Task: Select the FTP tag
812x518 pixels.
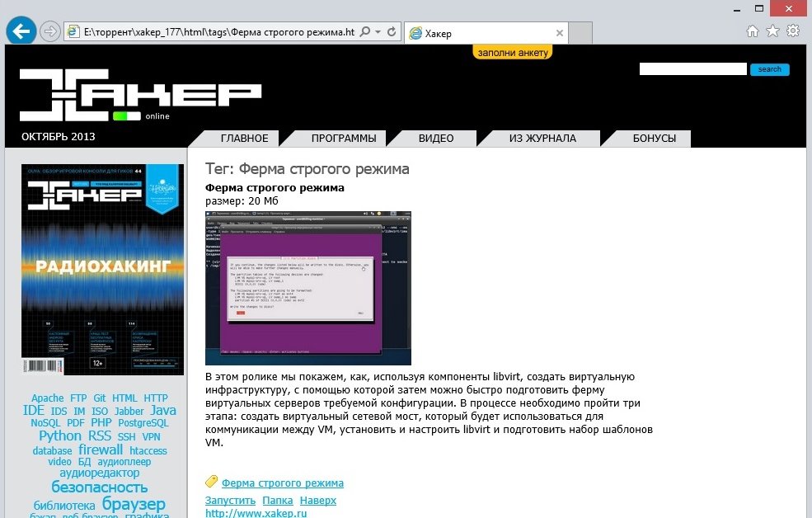Action: [78, 398]
